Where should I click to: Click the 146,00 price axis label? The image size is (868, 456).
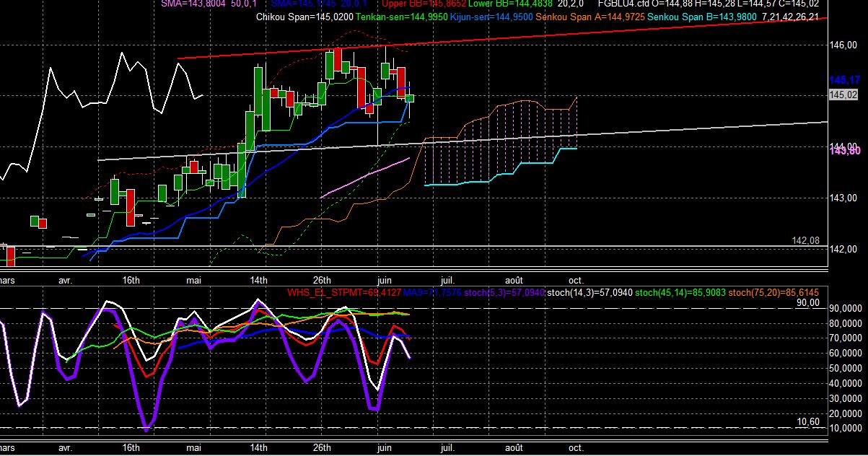[x=843, y=45]
